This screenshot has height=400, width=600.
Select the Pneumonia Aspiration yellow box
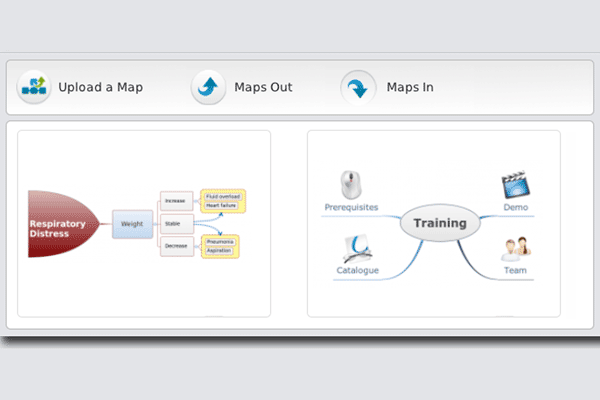[x=222, y=246]
